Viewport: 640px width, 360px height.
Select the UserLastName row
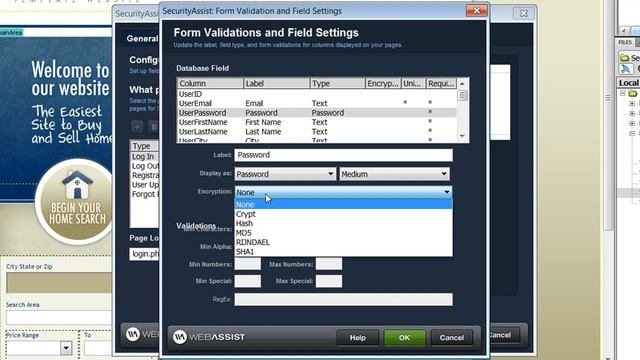click(x=317, y=131)
